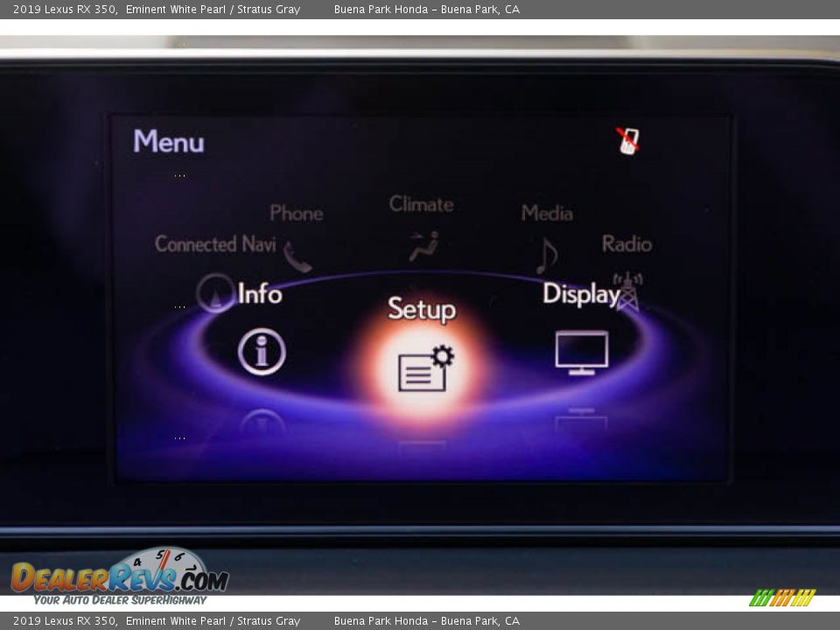Select the Phone menu label

(x=297, y=213)
